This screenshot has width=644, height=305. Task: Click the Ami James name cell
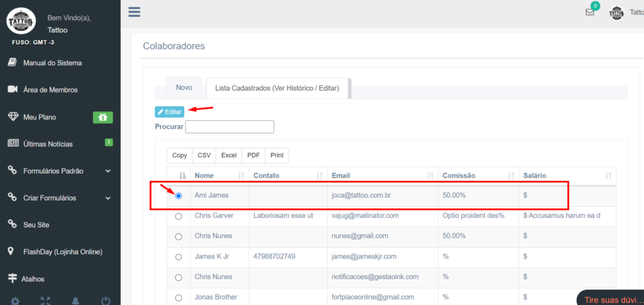coord(211,196)
